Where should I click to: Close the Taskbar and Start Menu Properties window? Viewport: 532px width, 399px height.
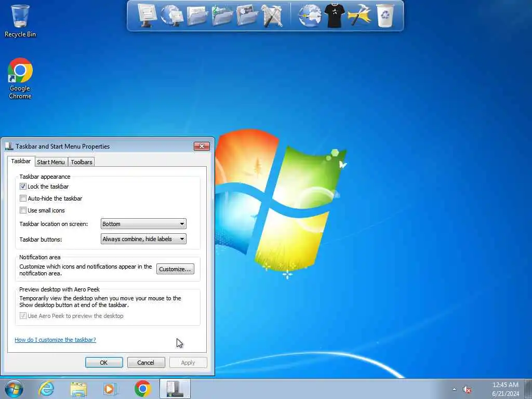[x=202, y=146]
